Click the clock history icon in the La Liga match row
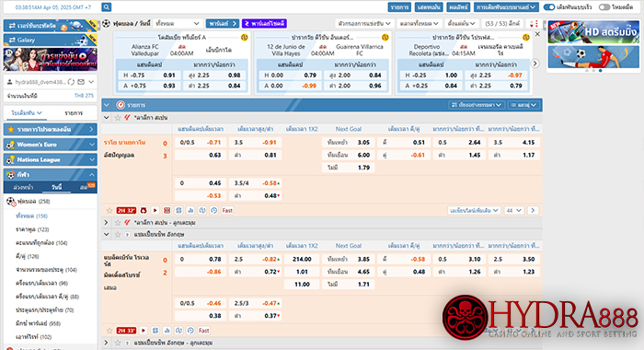Image resolution: width=644 pixels, height=350 pixels. coord(214,210)
